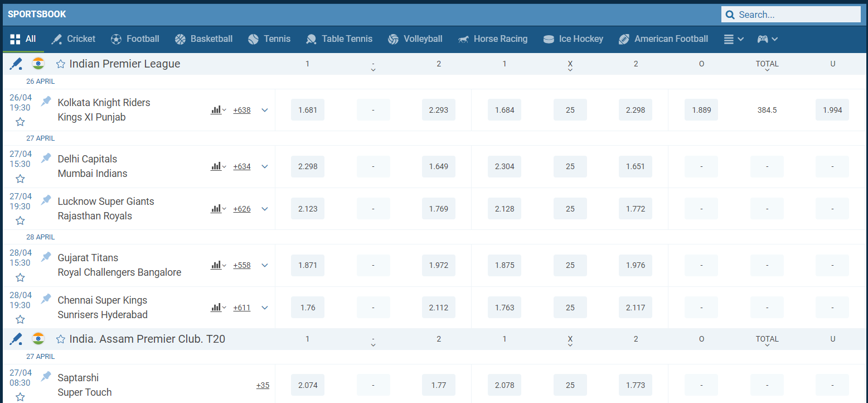Click the cricket bat icon beside Indian Premier League
Screen dimensions: 868x403
(x=16, y=64)
